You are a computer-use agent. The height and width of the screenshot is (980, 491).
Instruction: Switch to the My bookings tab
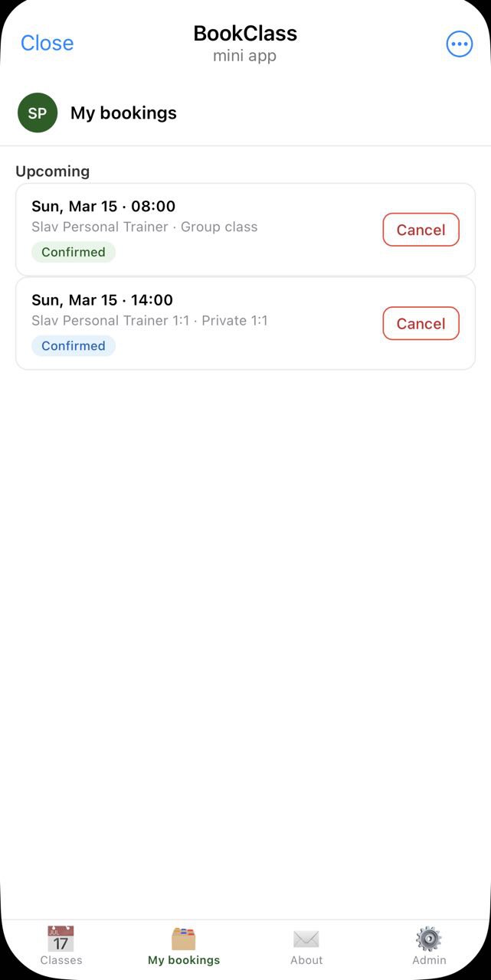[183, 948]
